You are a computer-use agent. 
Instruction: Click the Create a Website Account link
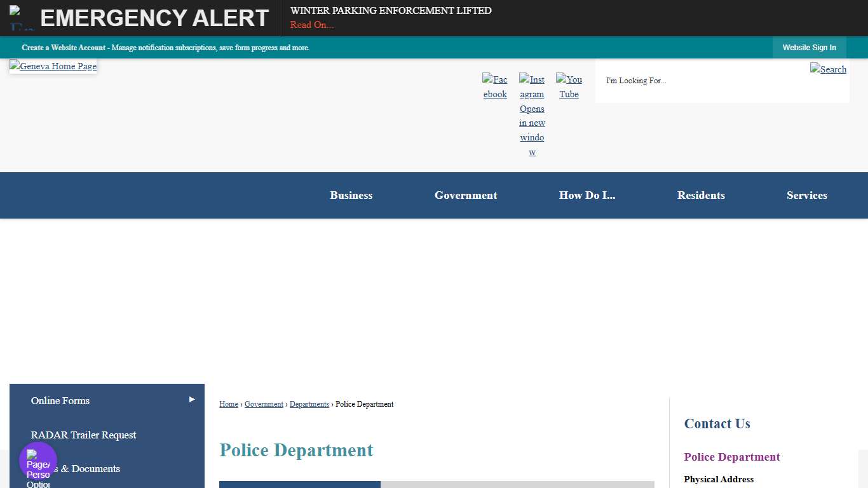tap(64, 48)
